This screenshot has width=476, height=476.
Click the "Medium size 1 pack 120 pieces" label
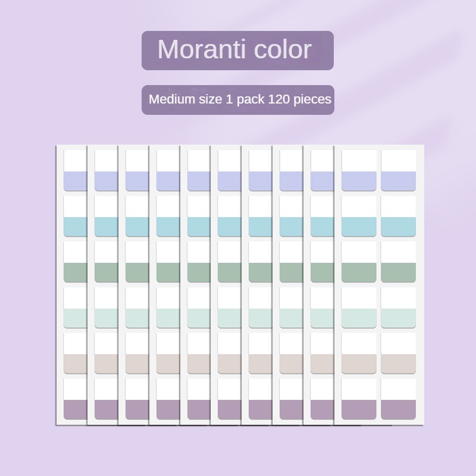click(x=237, y=99)
